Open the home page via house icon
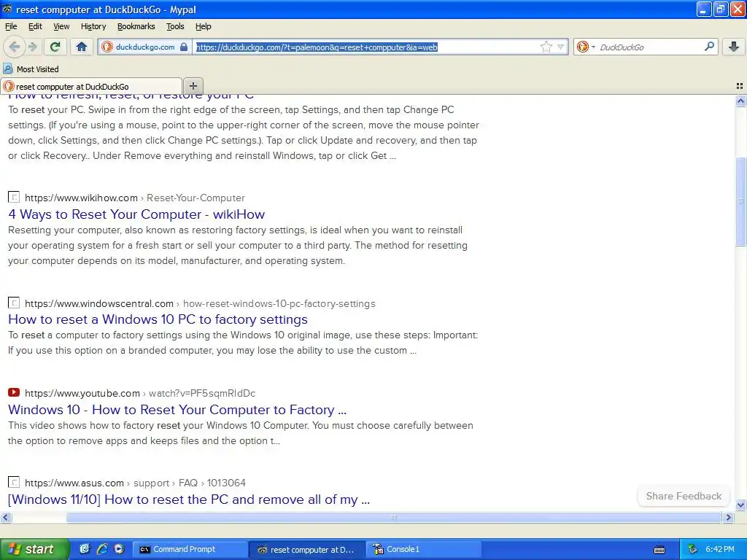 pyautogui.click(x=82, y=47)
